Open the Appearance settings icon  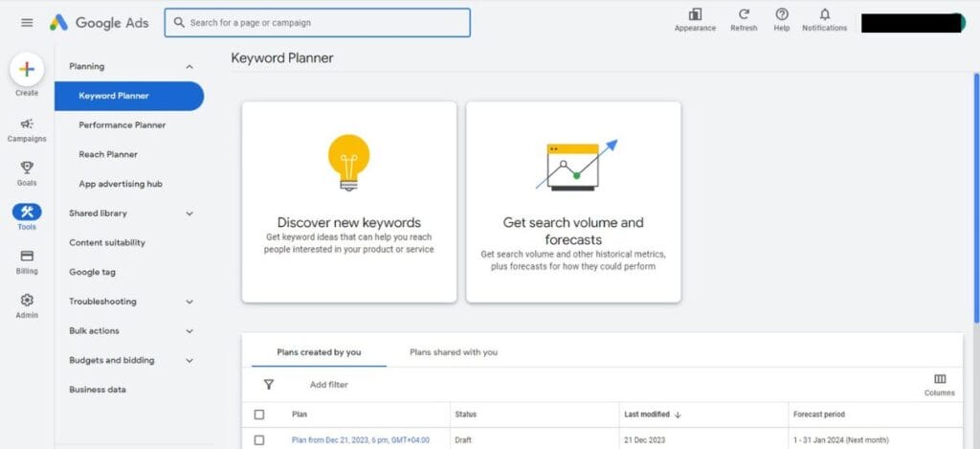tap(695, 14)
